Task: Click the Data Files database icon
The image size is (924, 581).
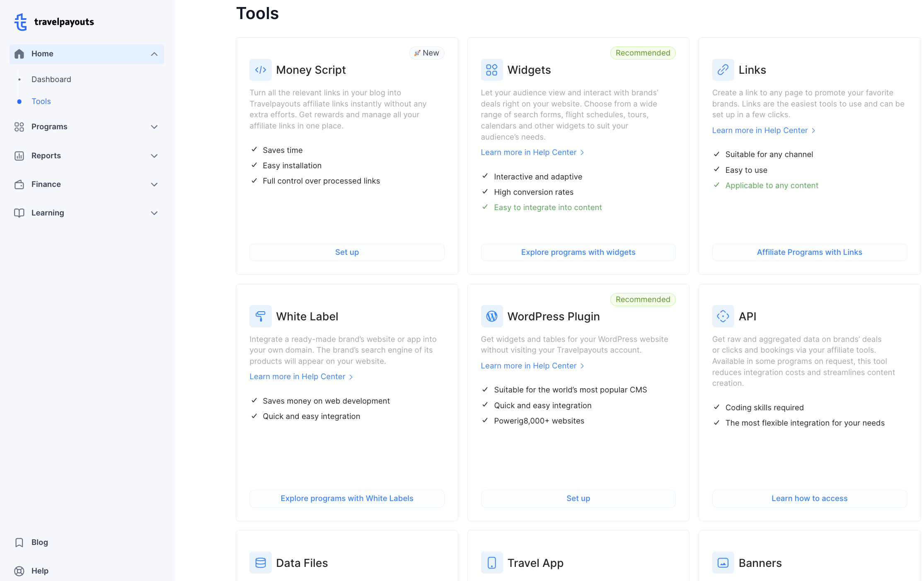Action: pos(261,563)
